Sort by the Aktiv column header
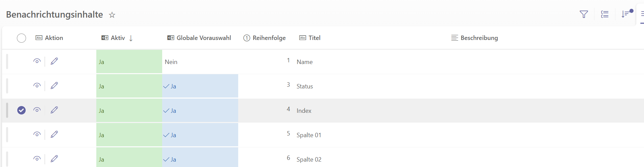Viewport: 644px width, 167px height. coord(118,38)
